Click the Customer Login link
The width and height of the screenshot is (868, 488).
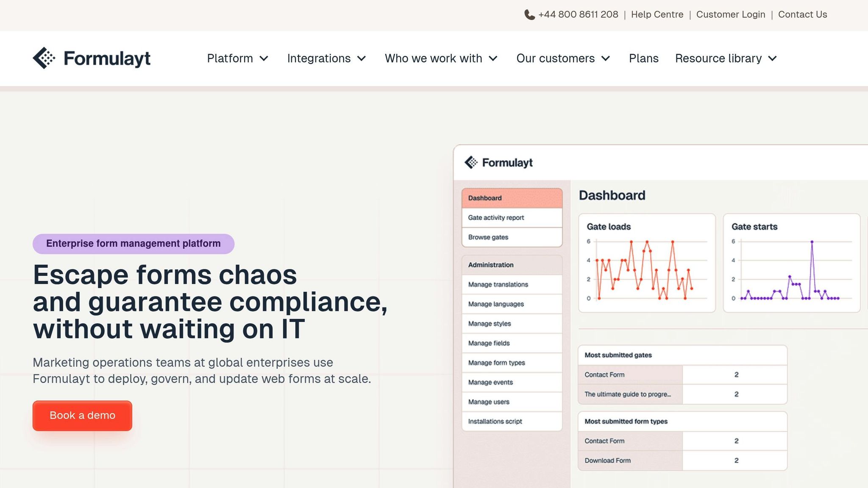point(731,15)
